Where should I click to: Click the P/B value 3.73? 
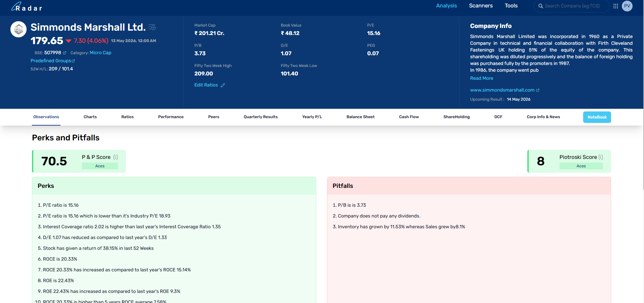click(200, 54)
